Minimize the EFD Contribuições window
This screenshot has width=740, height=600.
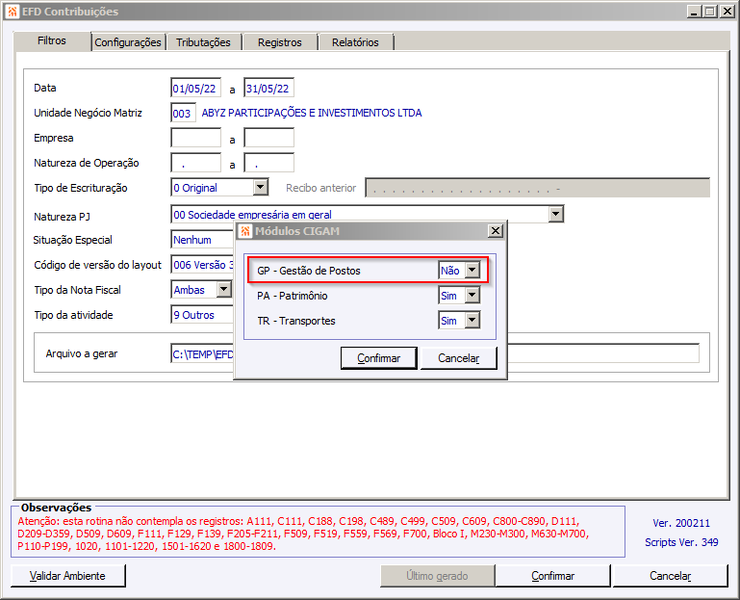[x=693, y=11]
